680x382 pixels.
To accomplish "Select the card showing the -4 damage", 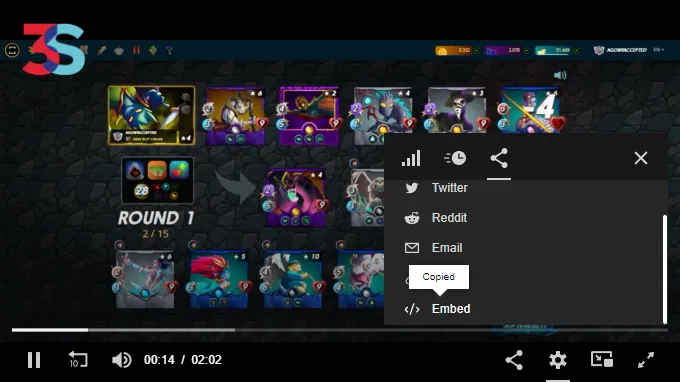I will click(x=531, y=111).
